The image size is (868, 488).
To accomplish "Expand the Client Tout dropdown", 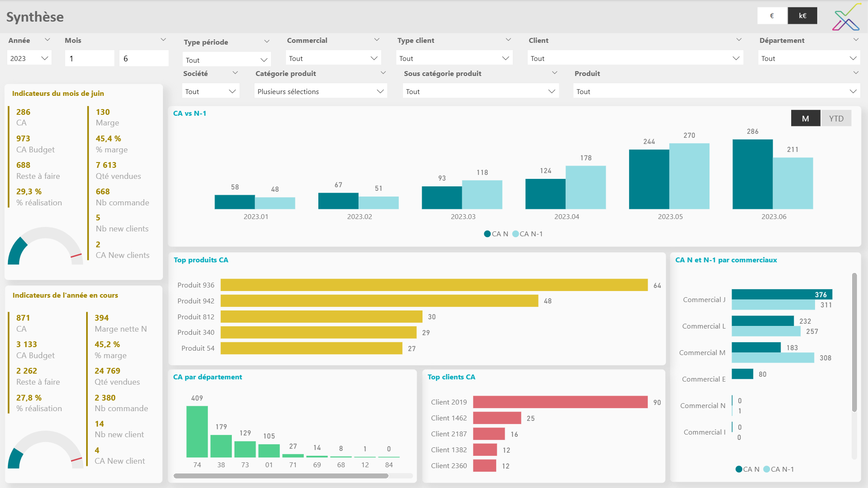I will [x=635, y=58].
